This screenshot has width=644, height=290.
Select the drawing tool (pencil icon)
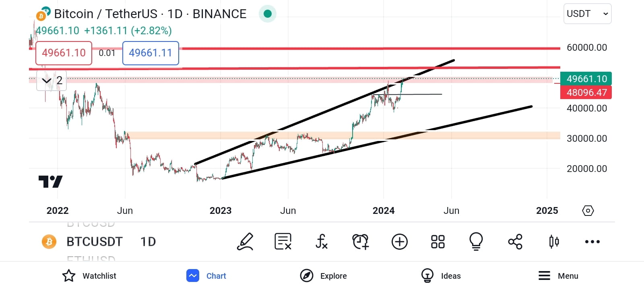[x=246, y=242]
